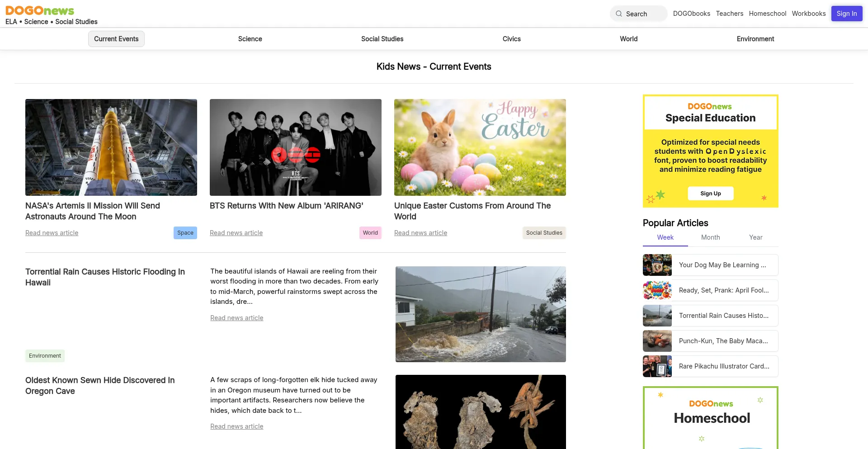Open popular article Your Dog May Be Learning
Viewport: 868px width, 449px height.
pyautogui.click(x=722, y=265)
